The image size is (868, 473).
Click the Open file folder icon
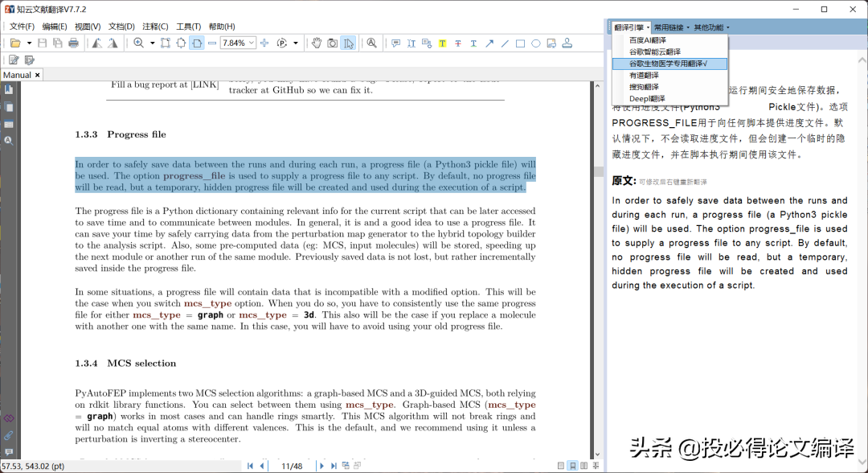pyautogui.click(x=15, y=43)
